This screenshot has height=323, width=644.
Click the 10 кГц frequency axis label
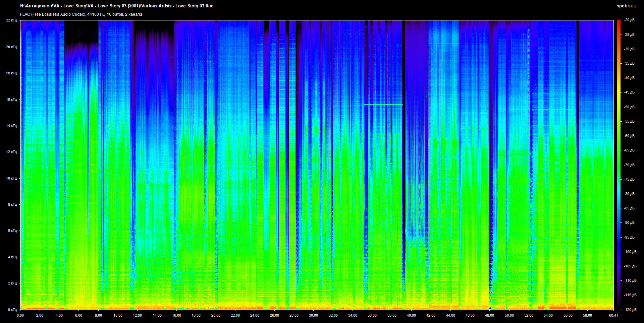pyautogui.click(x=11, y=178)
